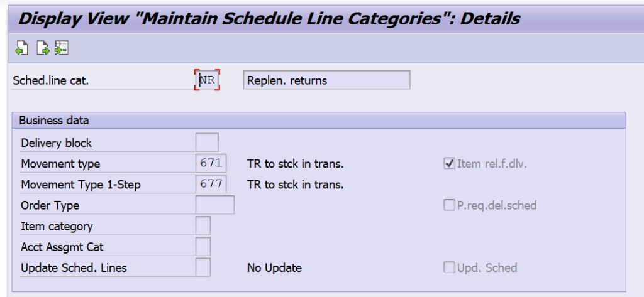Select the Update Sched. Lines field
Image resolution: width=644 pixels, height=297 pixels.
pyautogui.click(x=203, y=268)
